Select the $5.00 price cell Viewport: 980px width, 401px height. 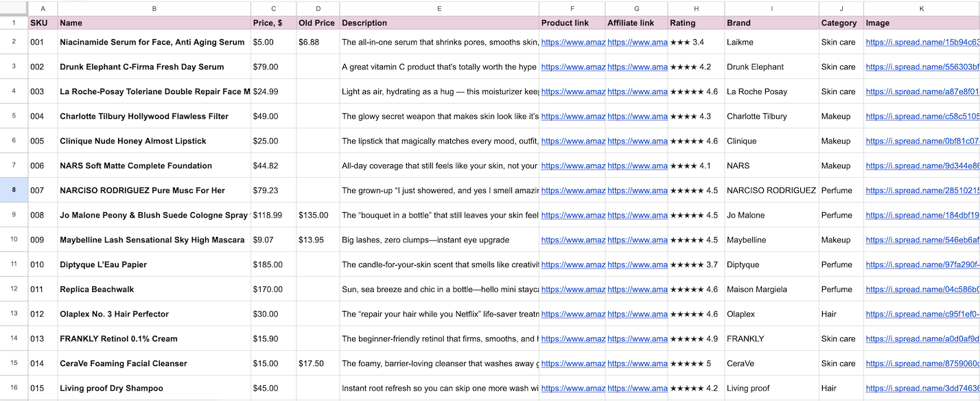[x=274, y=42]
